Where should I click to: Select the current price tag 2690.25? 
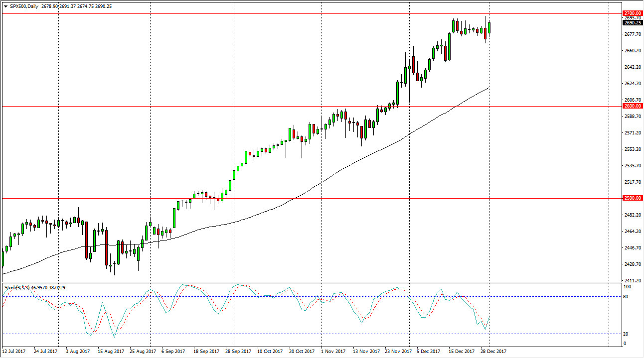(632, 22)
